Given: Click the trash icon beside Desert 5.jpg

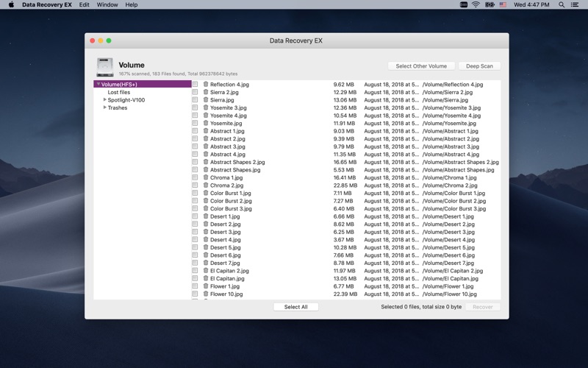Looking at the screenshot, I should point(206,247).
